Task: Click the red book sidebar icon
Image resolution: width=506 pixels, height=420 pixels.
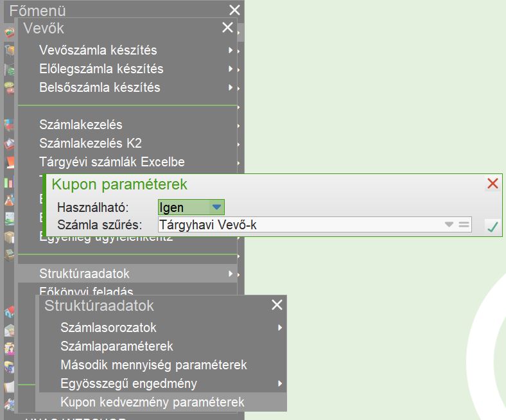Action: pos(10,162)
